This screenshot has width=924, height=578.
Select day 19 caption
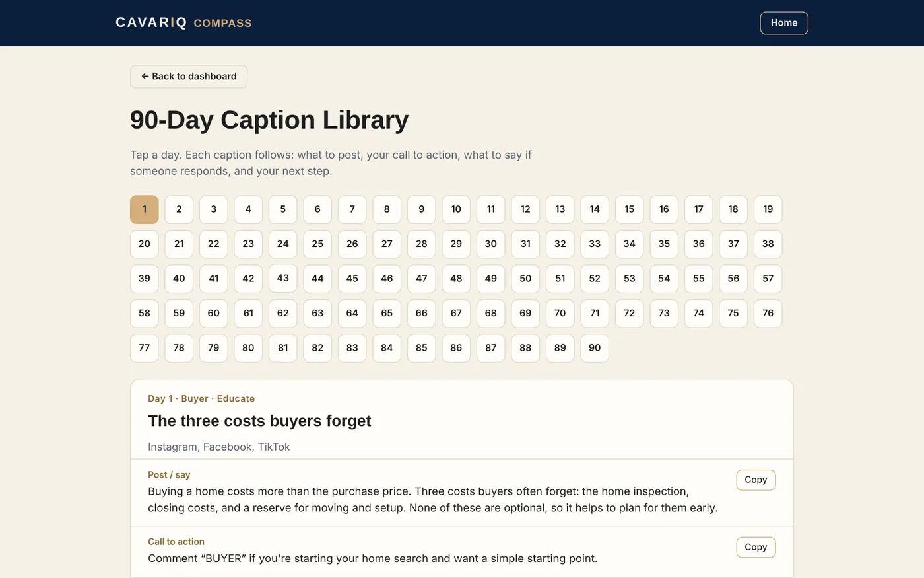pyautogui.click(x=768, y=209)
